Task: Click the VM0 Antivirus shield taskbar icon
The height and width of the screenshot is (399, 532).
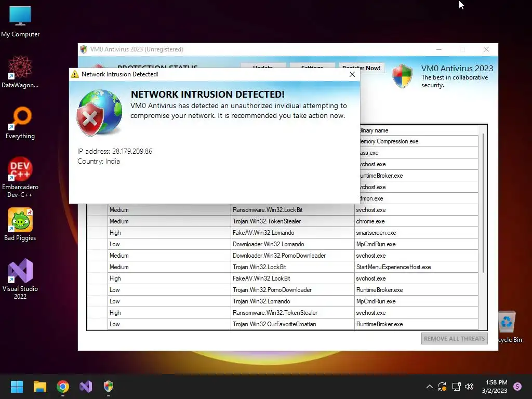Action: (108, 386)
